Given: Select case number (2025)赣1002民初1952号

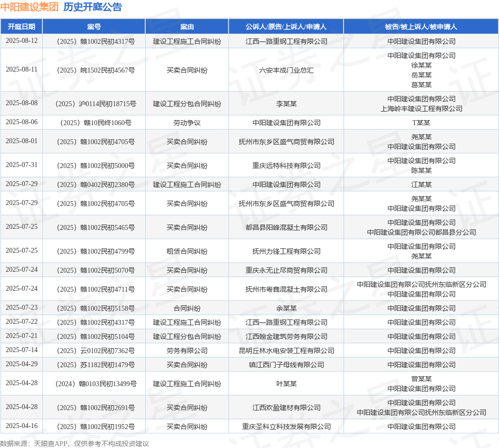Looking at the screenshot, I should (96, 427).
